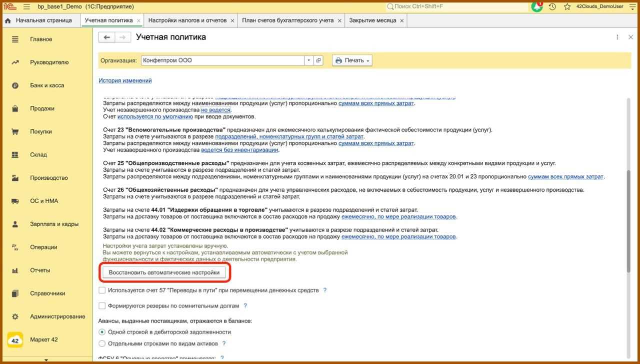
Task: Open the Справочники section
Action: pyautogui.click(x=47, y=294)
